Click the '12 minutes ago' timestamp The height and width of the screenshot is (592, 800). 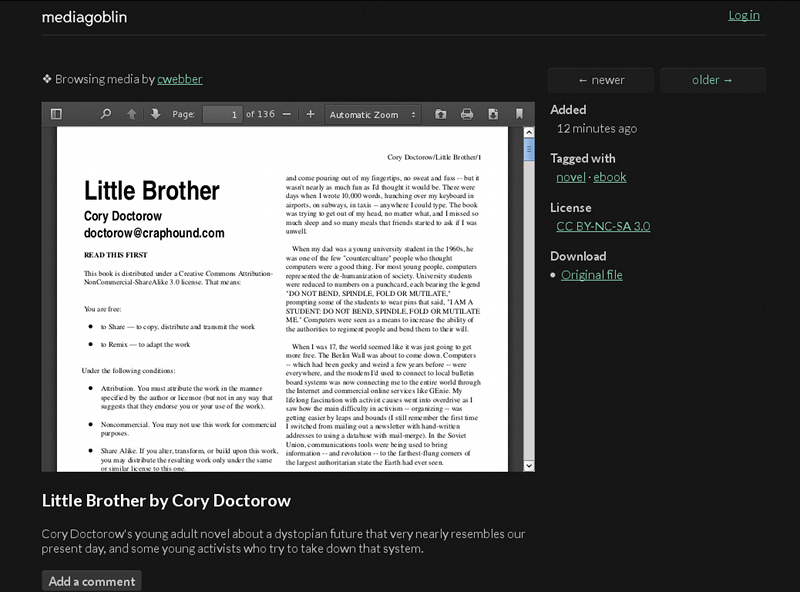pyautogui.click(x=597, y=129)
